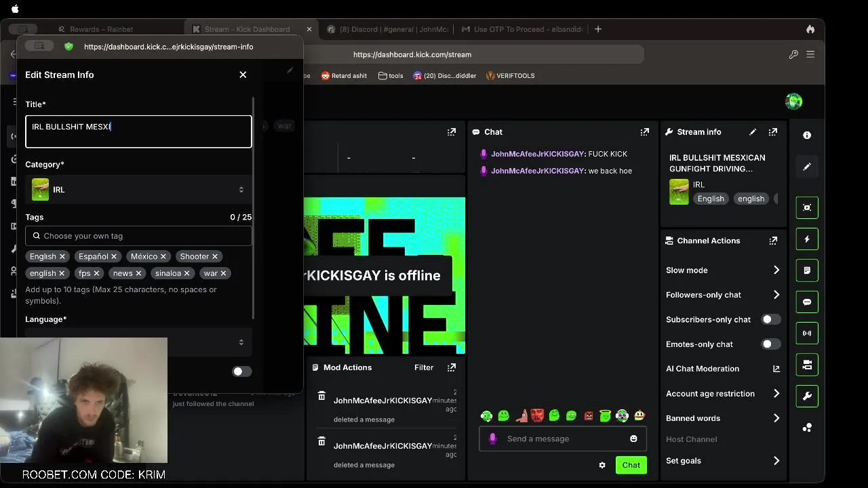The image size is (868, 488).
Task: Click green shield icon in popup address bar
Action: [x=68, y=47]
